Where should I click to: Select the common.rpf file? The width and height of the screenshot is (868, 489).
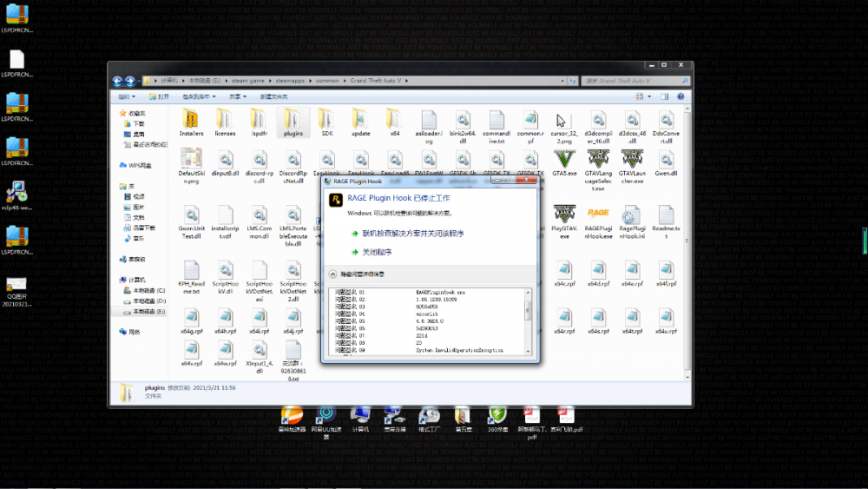(x=530, y=127)
